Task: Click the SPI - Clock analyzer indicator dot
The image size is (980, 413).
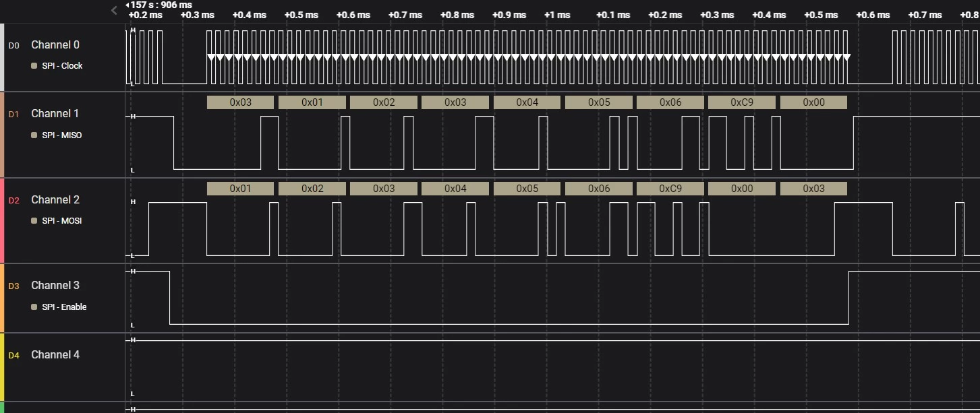Action: click(x=34, y=66)
